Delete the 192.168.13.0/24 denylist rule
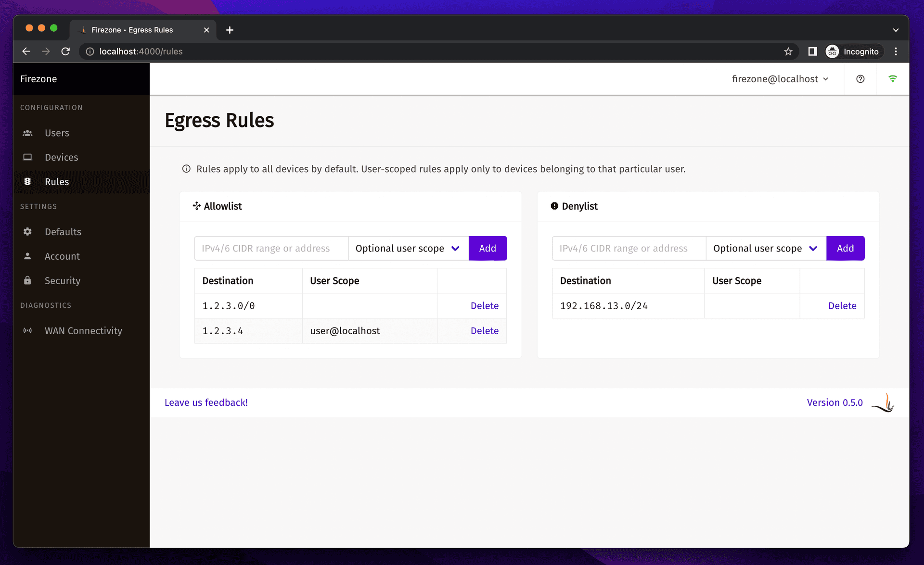This screenshot has height=565, width=924. (842, 306)
